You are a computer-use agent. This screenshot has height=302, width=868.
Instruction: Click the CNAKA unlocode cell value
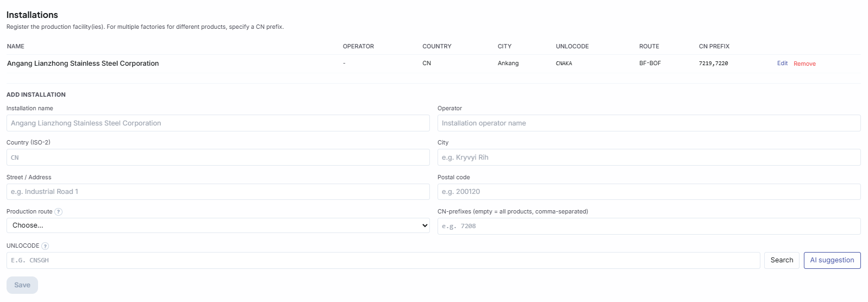point(564,64)
